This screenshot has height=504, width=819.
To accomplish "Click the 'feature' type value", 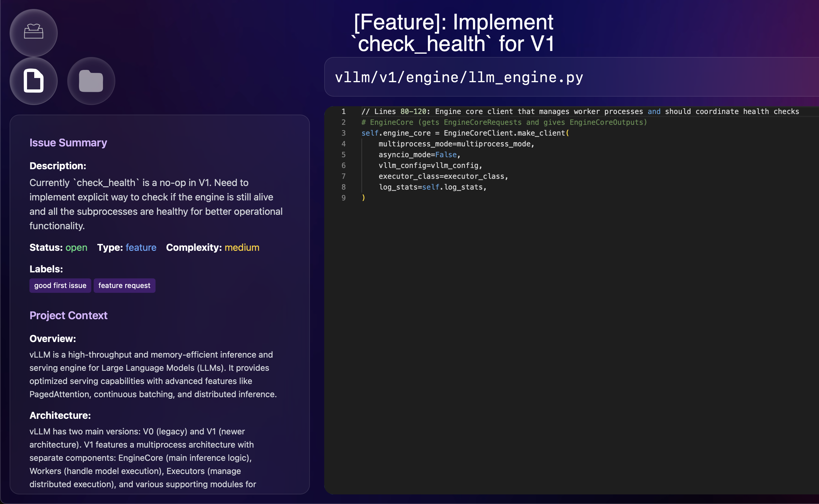I will 141,247.
